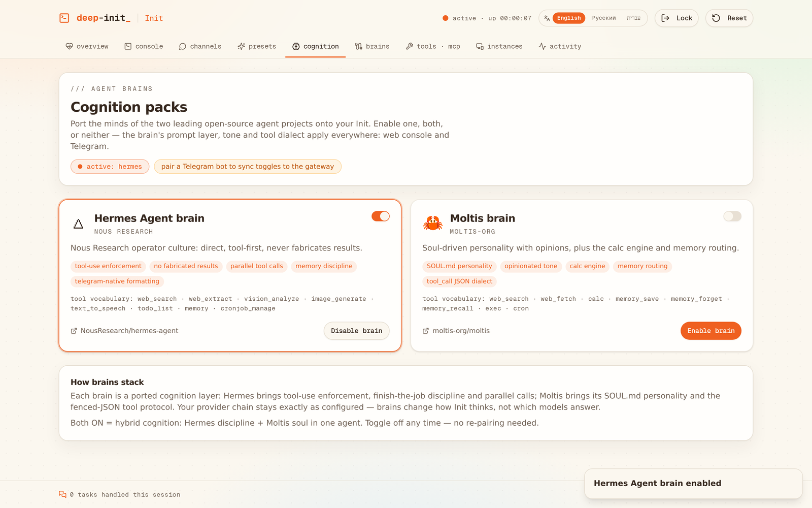The image size is (812, 508).
Task: Click the brains tab icon
Action: pyautogui.click(x=358, y=46)
